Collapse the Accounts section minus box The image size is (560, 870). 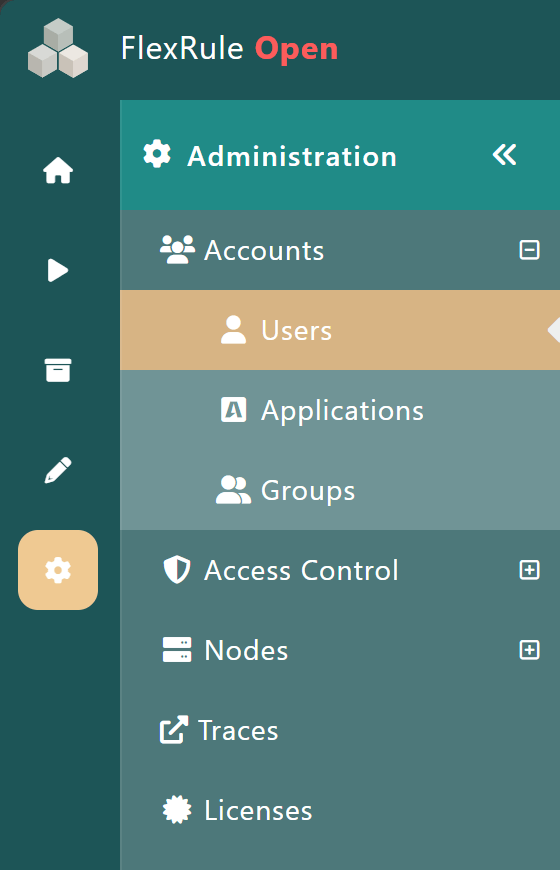click(x=529, y=250)
